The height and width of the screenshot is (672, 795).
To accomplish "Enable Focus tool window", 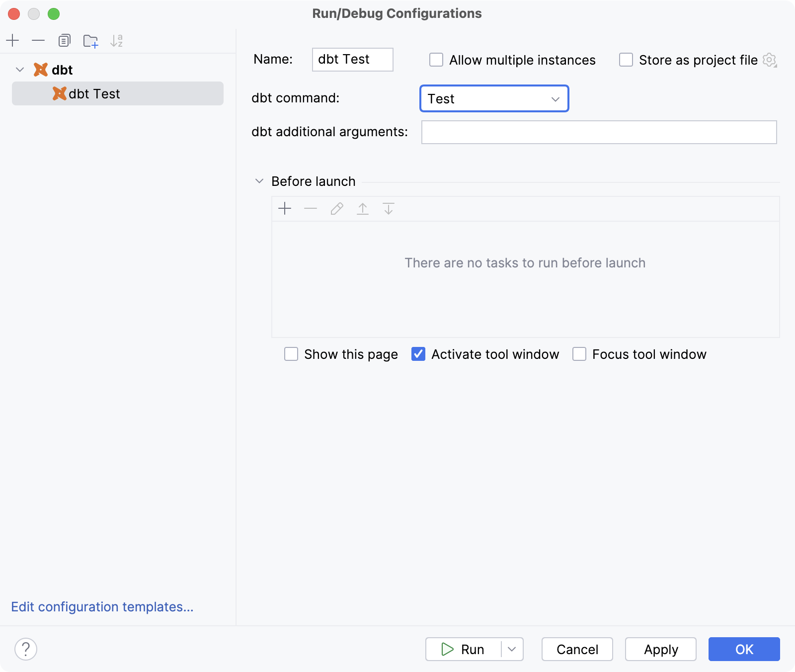I will click(x=579, y=354).
